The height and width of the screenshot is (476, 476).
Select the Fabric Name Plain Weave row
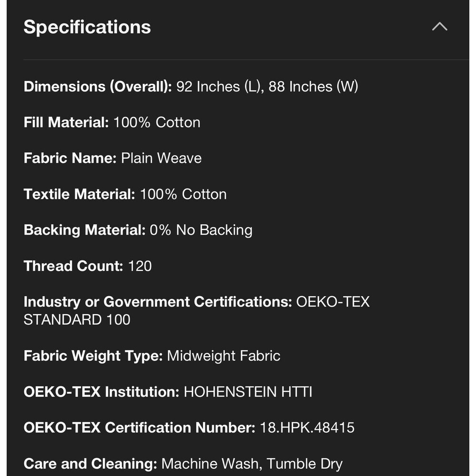click(x=113, y=158)
